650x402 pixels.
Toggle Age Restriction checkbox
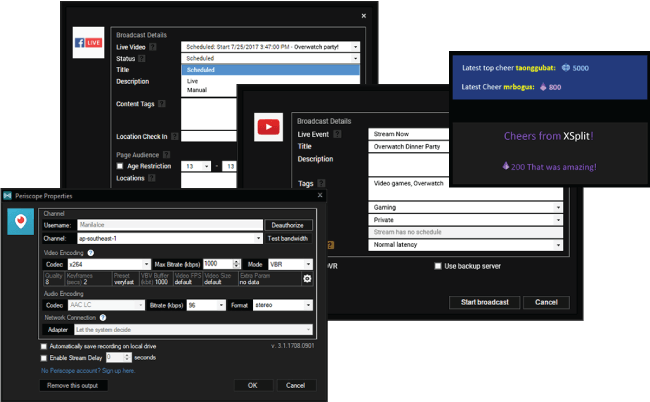tap(120, 166)
